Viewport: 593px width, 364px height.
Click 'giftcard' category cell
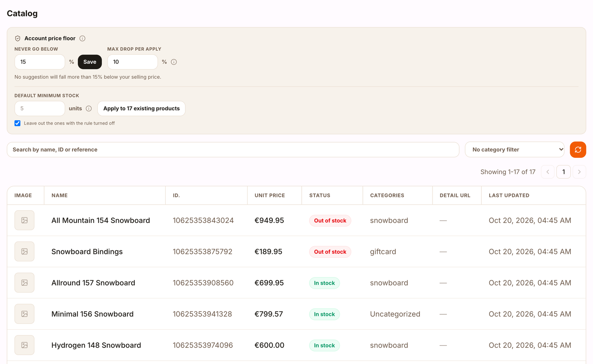click(x=383, y=252)
